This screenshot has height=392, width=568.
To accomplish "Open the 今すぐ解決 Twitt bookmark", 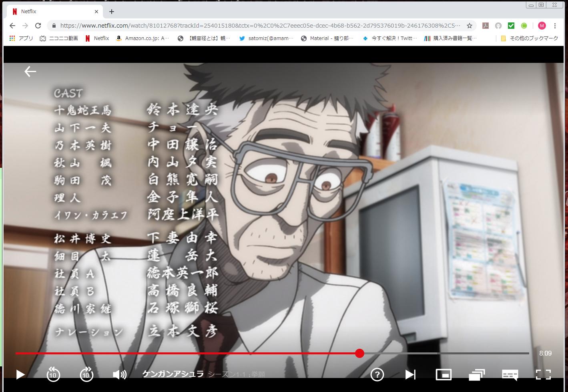I will [389, 38].
